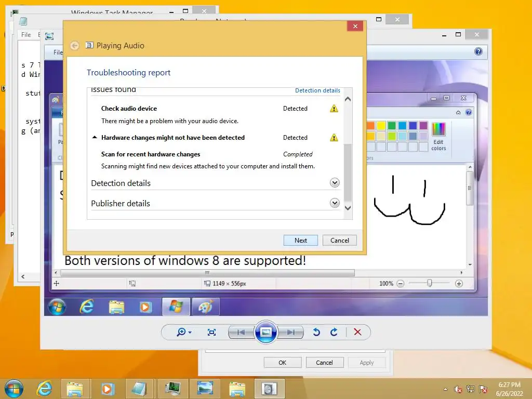
Task: Cancel the Playing Audio troubleshooter
Action: [x=340, y=240]
